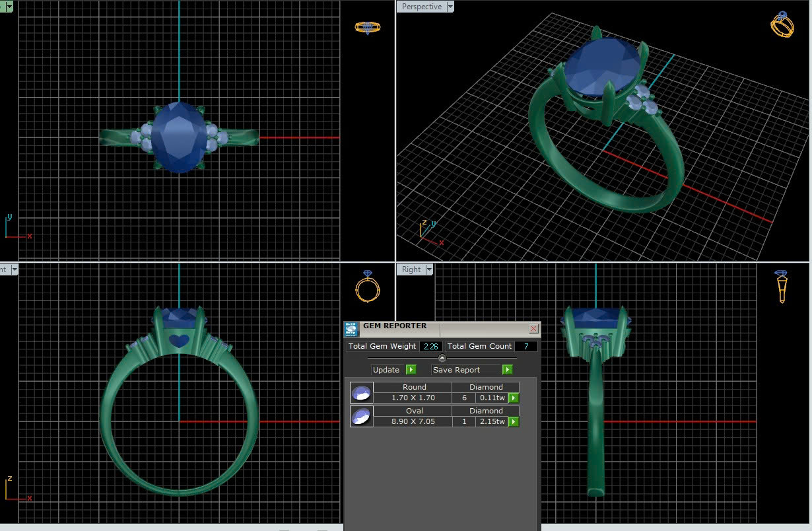This screenshot has width=812, height=531.
Task: Select the Oval gem thumbnail icon
Action: 361,417
